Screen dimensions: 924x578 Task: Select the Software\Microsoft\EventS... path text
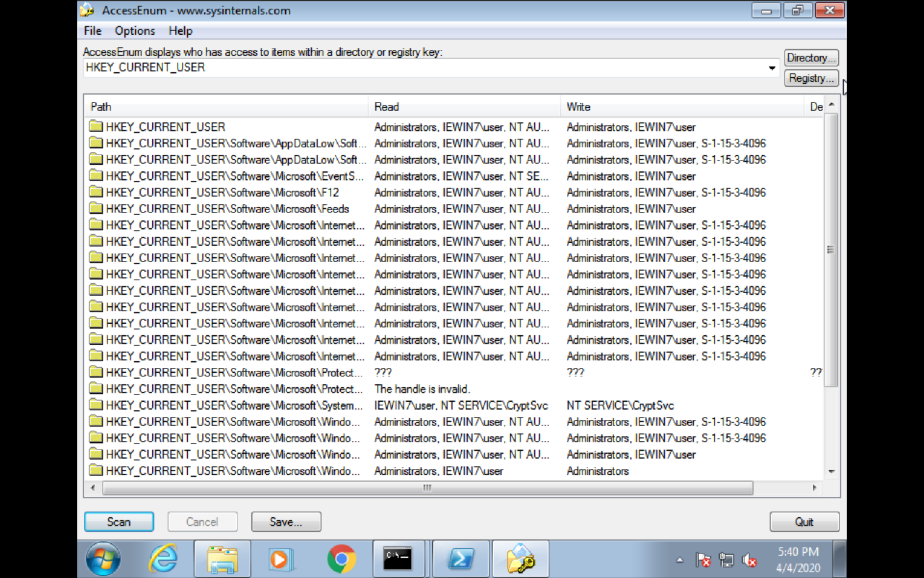pos(235,176)
